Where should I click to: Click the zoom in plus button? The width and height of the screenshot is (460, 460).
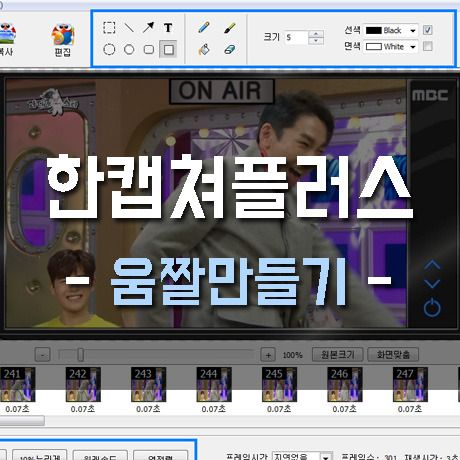click(x=268, y=355)
